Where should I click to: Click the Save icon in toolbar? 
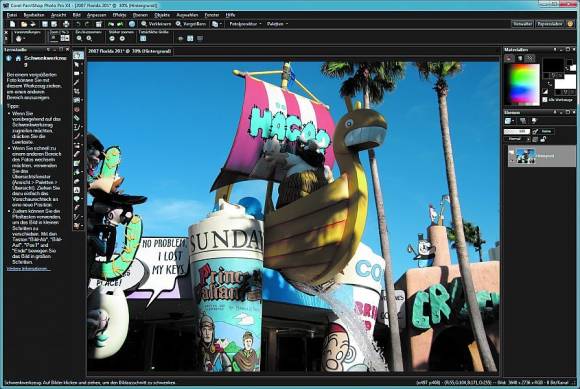(x=45, y=24)
